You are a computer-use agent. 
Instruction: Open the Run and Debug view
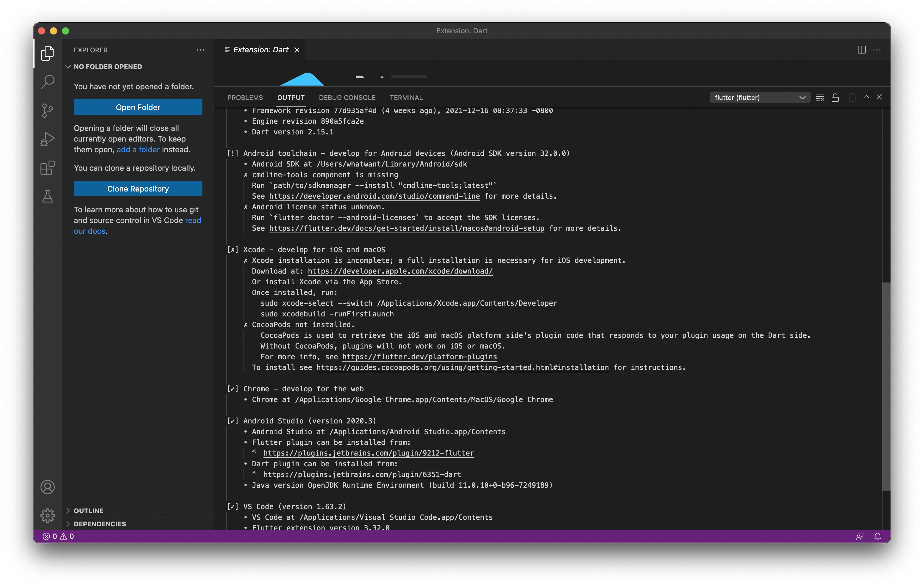tap(48, 139)
